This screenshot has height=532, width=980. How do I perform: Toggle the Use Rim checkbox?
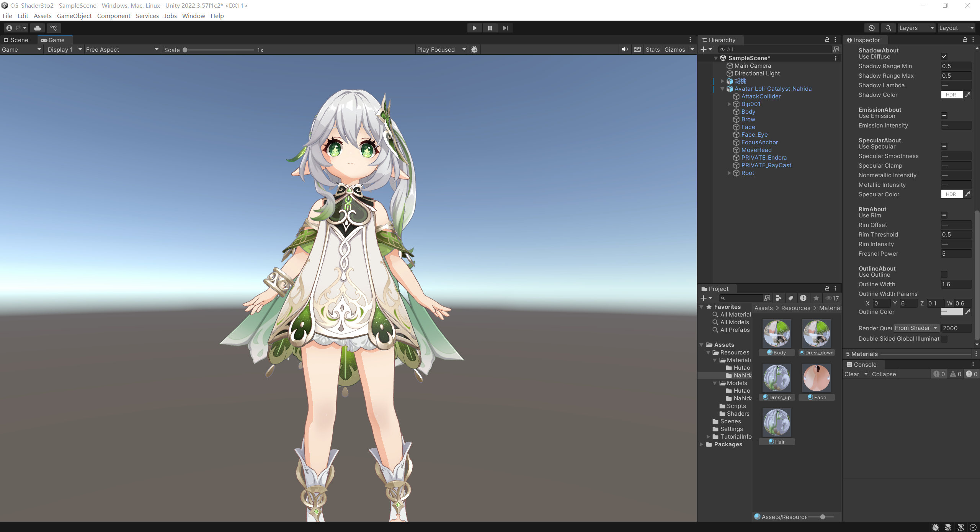click(944, 215)
